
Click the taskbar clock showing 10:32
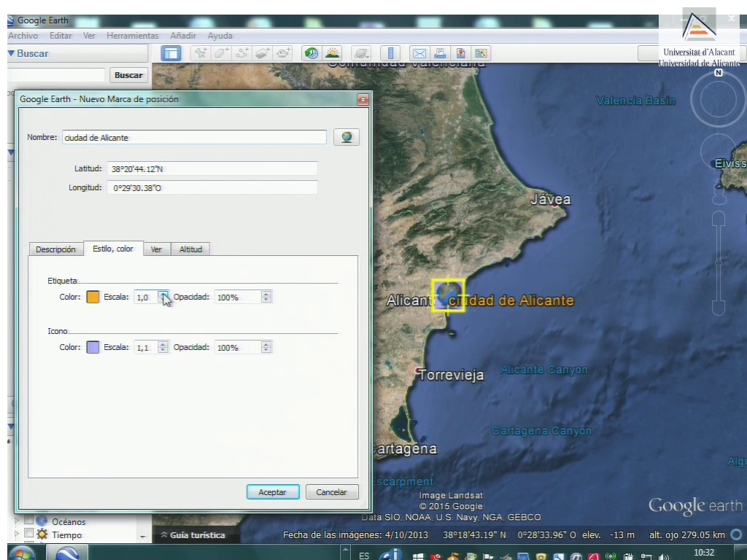point(704,553)
